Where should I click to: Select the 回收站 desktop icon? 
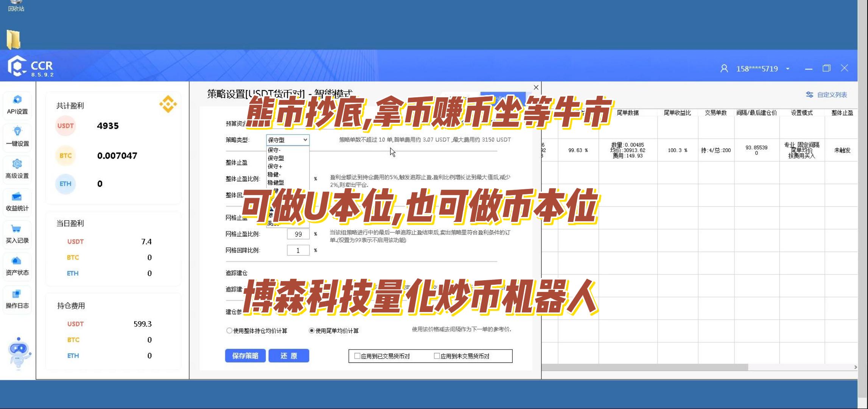click(x=16, y=6)
